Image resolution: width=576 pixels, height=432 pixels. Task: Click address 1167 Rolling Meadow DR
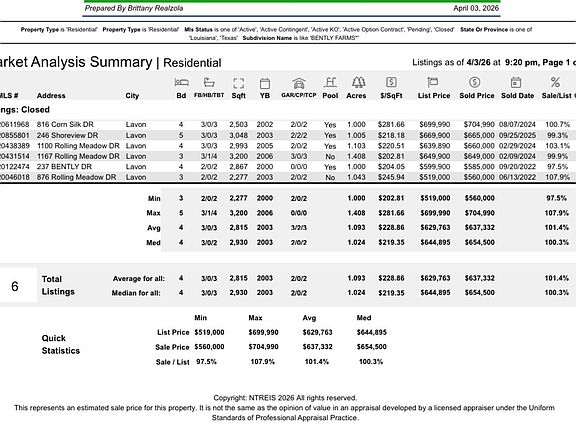coord(78,156)
